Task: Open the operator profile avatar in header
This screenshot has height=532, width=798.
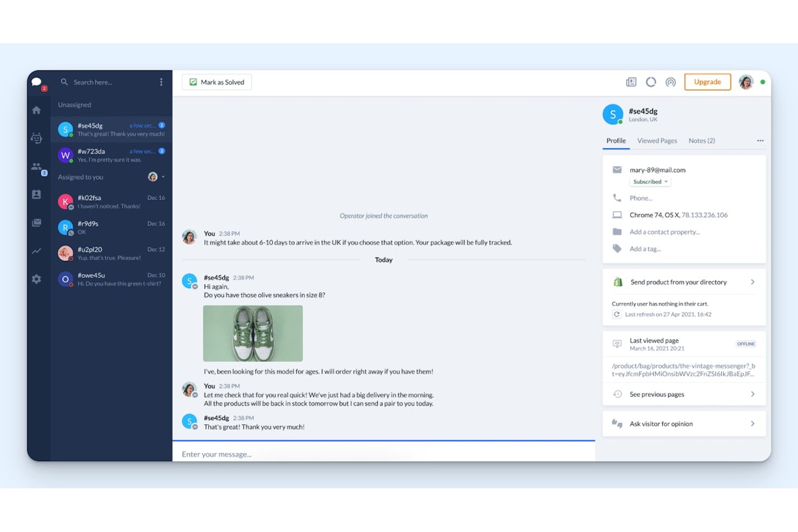Action: (x=746, y=82)
